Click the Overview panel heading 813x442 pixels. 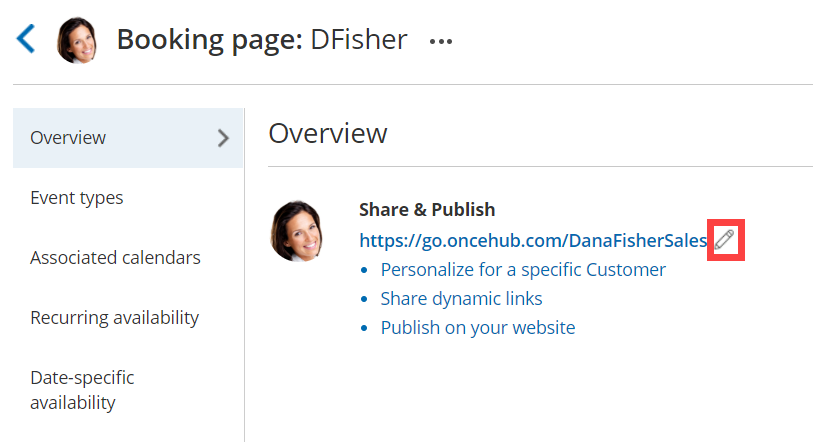coord(328,133)
